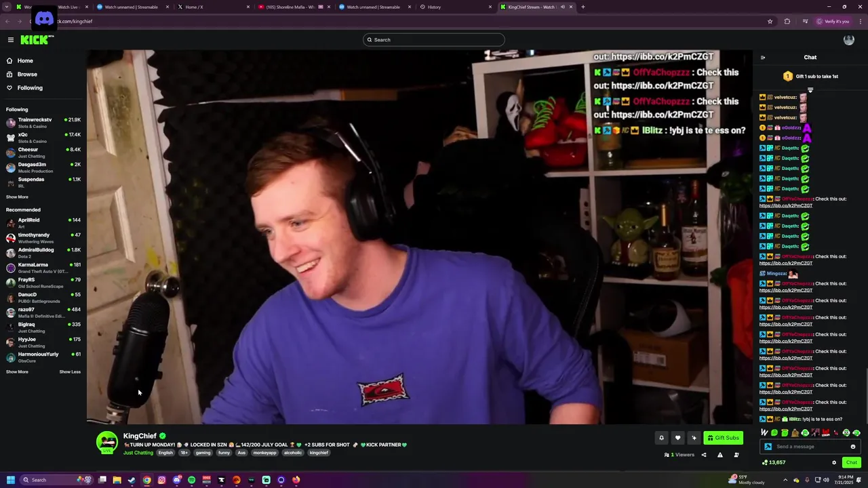Click the Gift Subs button

pyautogui.click(x=724, y=438)
